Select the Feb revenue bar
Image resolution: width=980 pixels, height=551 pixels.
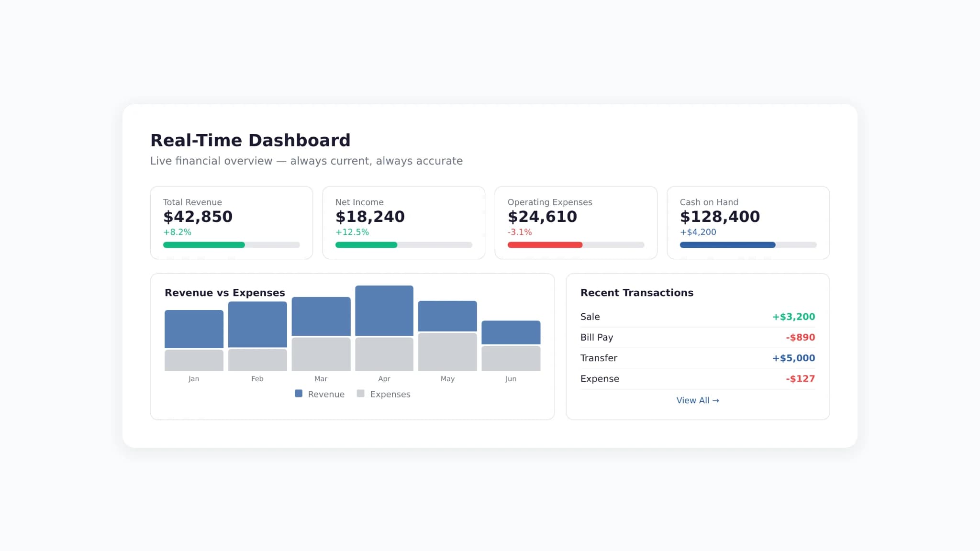[257, 324]
